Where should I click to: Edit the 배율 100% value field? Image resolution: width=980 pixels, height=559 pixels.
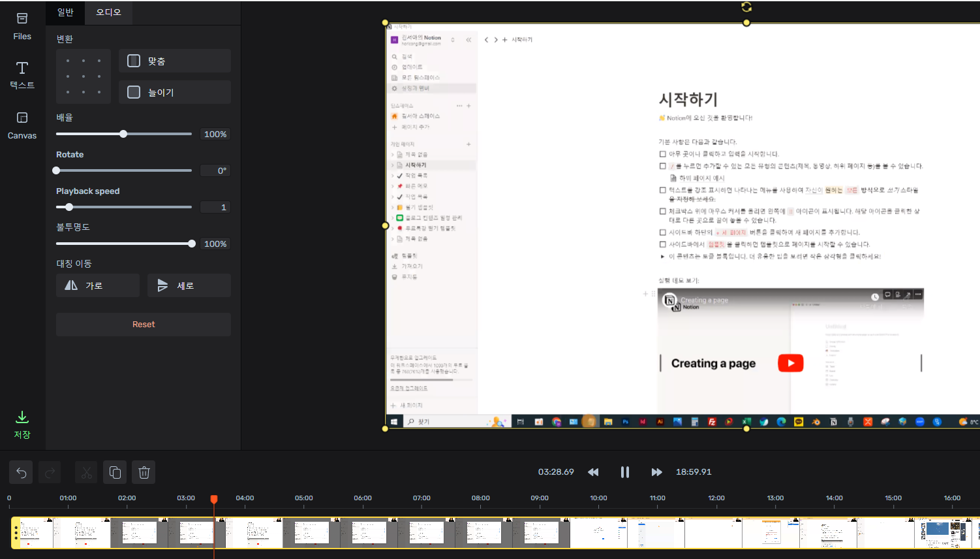[x=215, y=134]
